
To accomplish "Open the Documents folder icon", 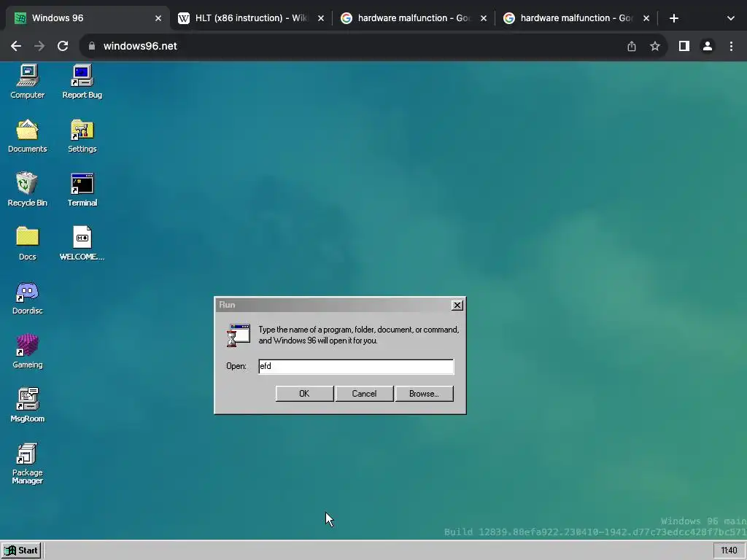I will click(27, 136).
